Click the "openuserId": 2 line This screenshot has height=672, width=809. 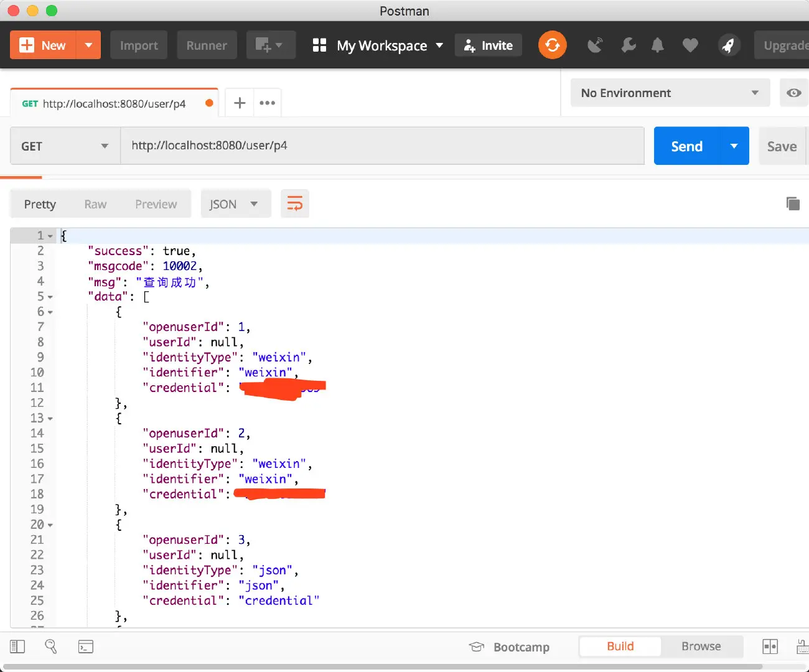[197, 434]
